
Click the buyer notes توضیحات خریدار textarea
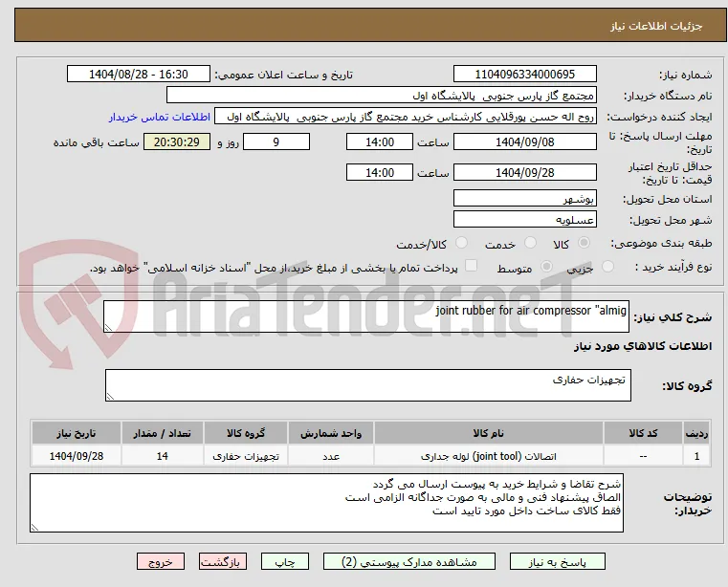[x=326, y=503]
